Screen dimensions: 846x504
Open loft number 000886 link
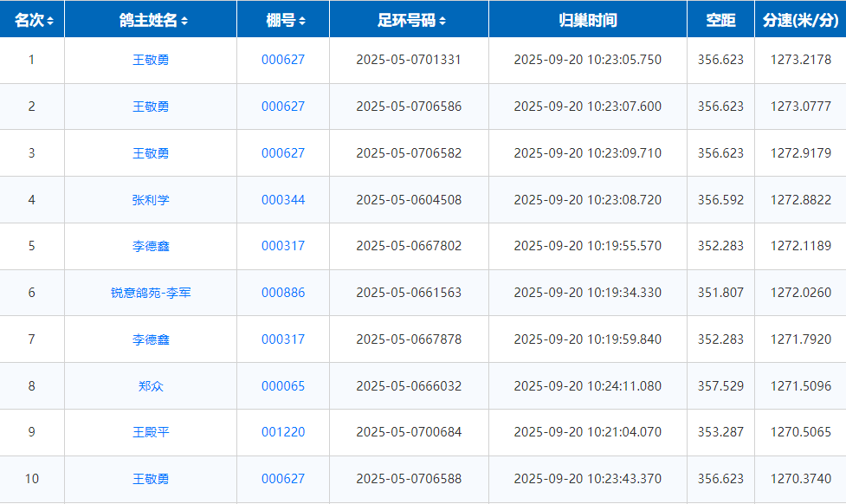pyautogui.click(x=283, y=293)
